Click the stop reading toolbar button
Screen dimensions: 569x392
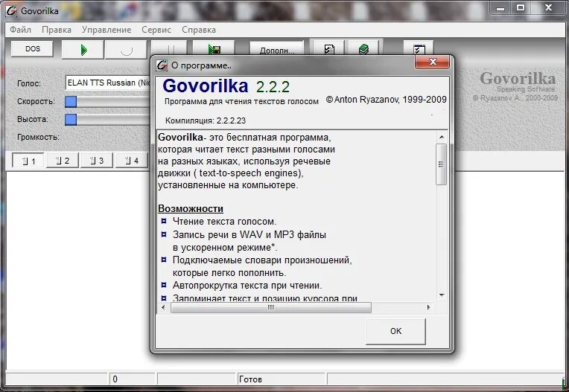click(126, 50)
